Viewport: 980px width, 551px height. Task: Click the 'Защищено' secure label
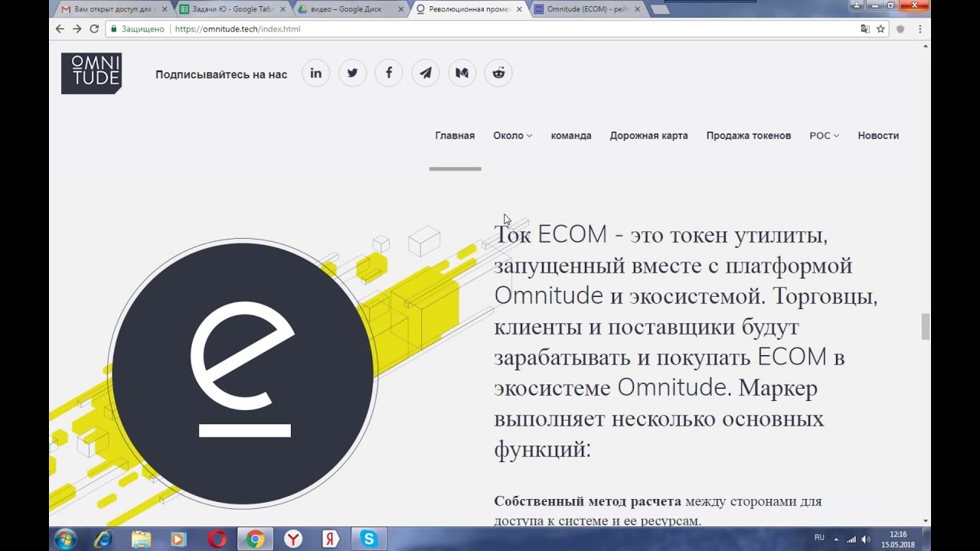tap(143, 29)
